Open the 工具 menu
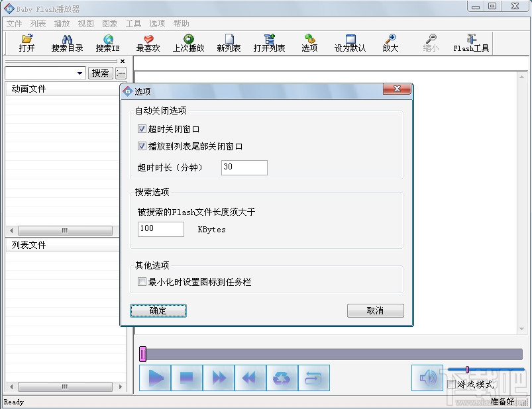 (x=133, y=23)
